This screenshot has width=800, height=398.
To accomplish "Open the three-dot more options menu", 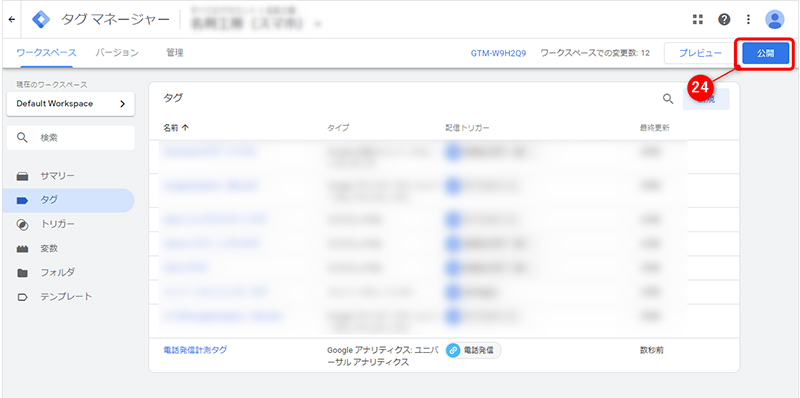I will (x=748, y=19).
